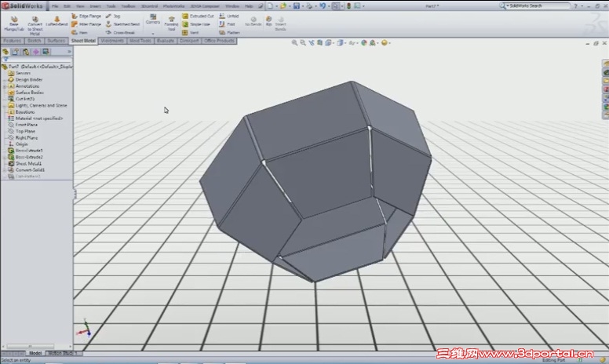Image resolution: width=609 pixels, height=364 pixels.
Task: Click the Unfold tool
Action: click(228, 16)
